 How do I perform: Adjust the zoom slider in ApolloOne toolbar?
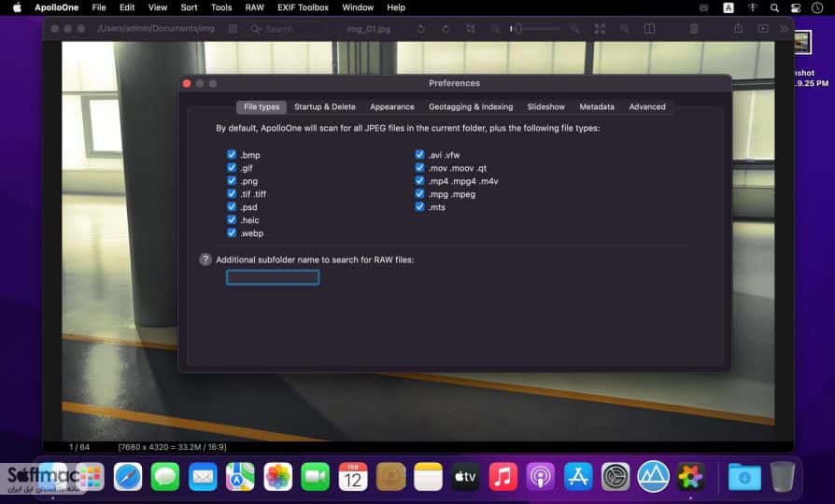click(534, 29)
